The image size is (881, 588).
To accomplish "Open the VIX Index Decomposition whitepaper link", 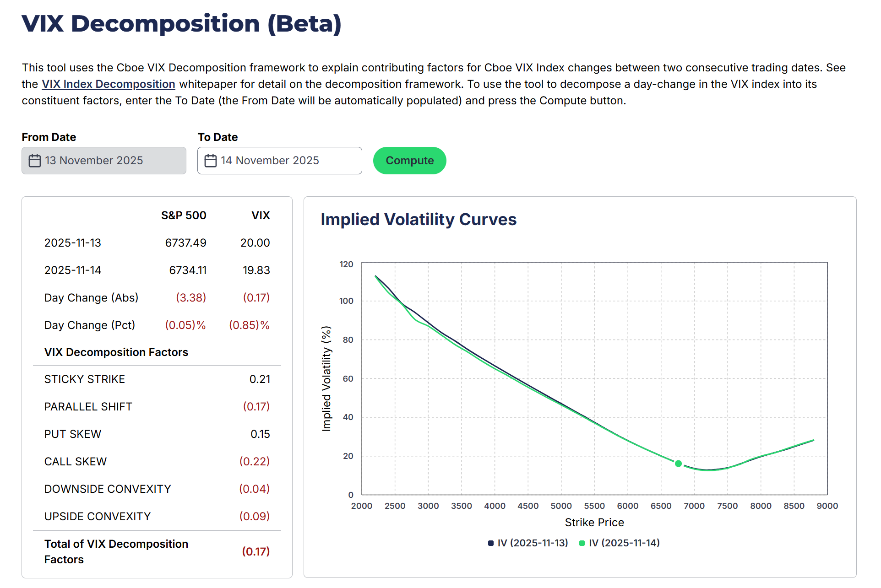I will tap(109, 84).
